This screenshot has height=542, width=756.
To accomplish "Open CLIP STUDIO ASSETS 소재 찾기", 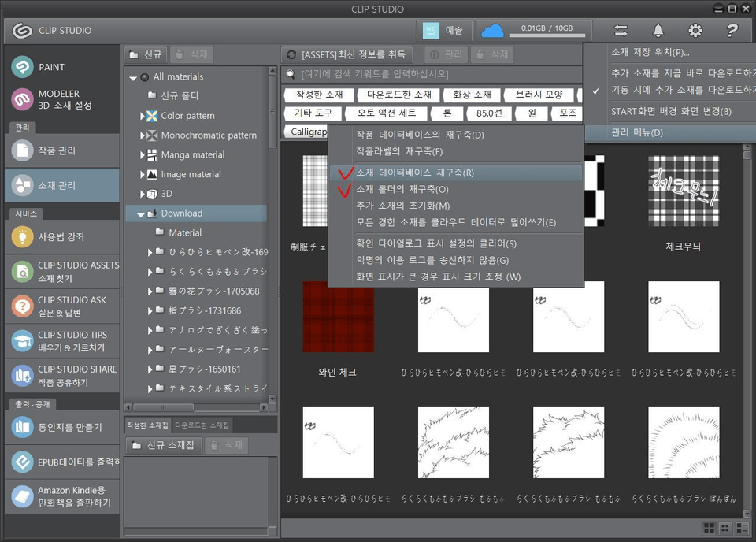I will [62, 272].
